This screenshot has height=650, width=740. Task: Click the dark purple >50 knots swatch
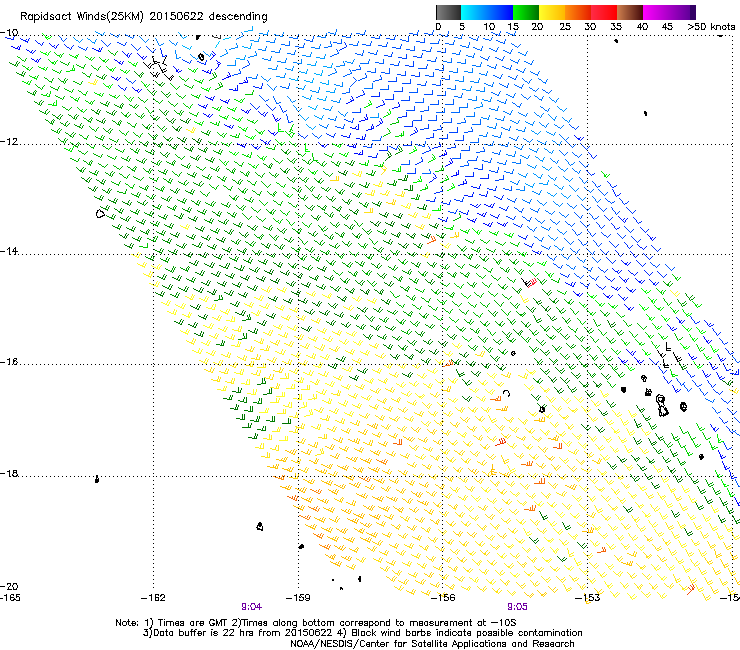(x=693, y=12)
